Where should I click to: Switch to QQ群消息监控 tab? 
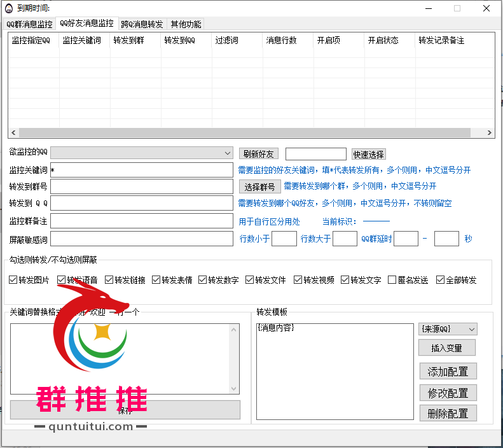tap(29, 24)
